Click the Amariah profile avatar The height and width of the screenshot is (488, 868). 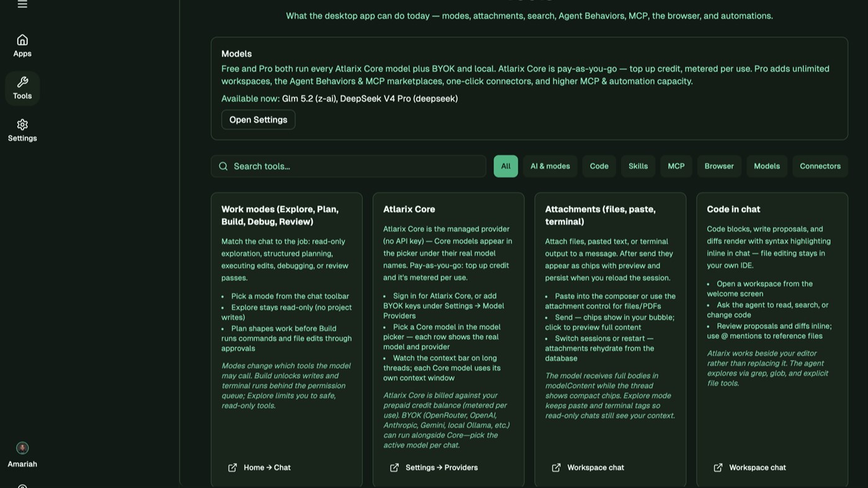coord(22,448)
